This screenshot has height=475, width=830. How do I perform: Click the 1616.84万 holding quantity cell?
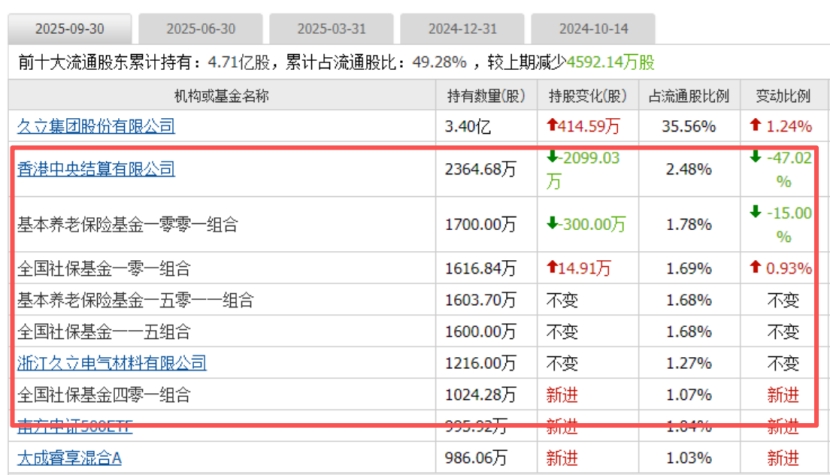tap(480, 268)
